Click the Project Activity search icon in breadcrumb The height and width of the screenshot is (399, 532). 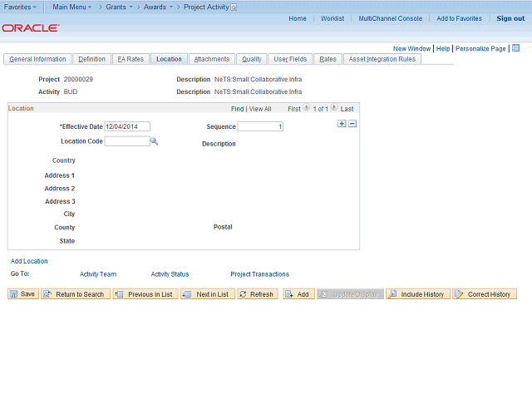[234, 7]
